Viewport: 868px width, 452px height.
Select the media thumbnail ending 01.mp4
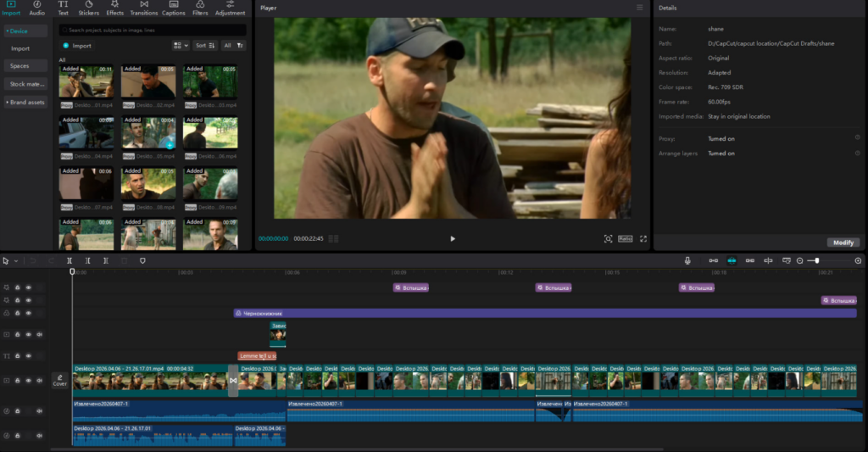pos(86,81)
